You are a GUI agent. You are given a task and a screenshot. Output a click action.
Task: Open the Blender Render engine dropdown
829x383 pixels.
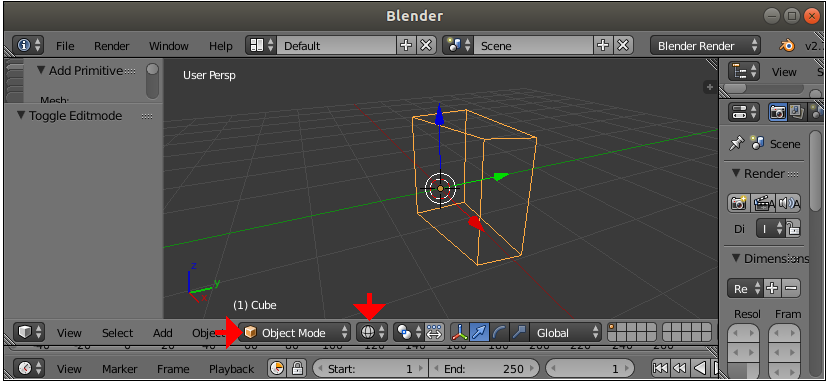pos(705,45)
